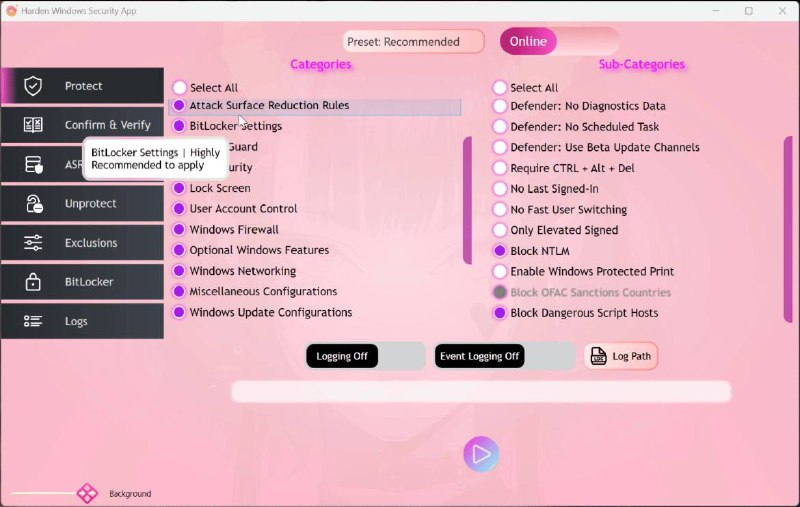Image resolution: width=800 pixels, height=507 pixels.
Task: Open the BitLocker tab
Action: pyautogui.click(x=82, y=282)
